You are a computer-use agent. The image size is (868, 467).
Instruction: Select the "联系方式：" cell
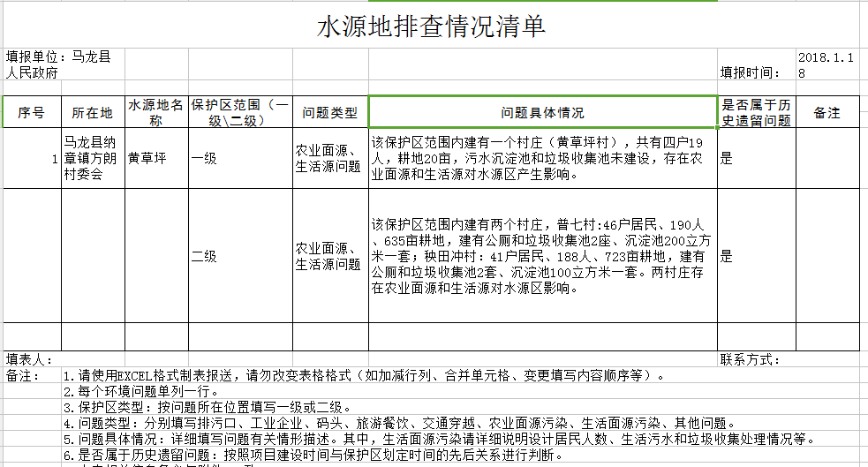tap(751, 359)
